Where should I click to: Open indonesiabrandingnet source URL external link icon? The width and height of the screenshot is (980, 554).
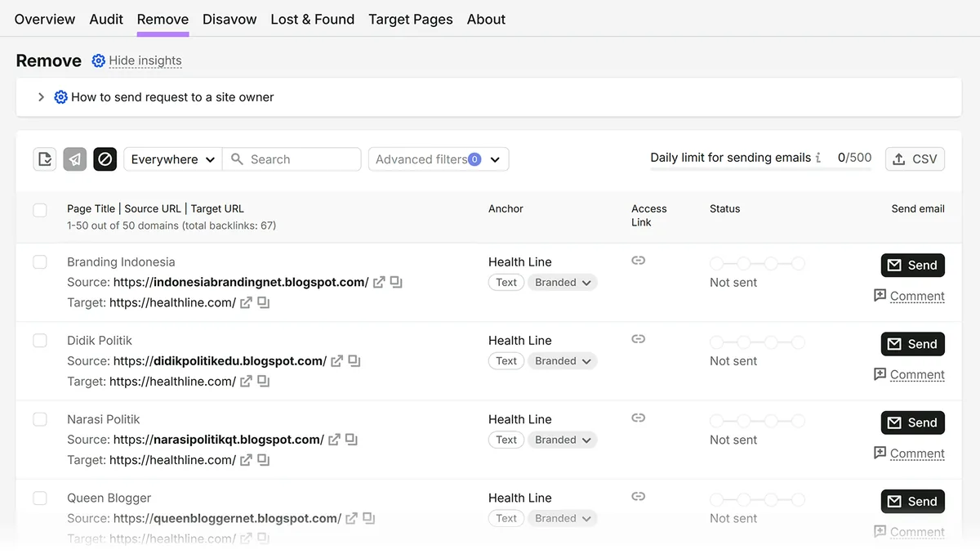coord(379,282)
